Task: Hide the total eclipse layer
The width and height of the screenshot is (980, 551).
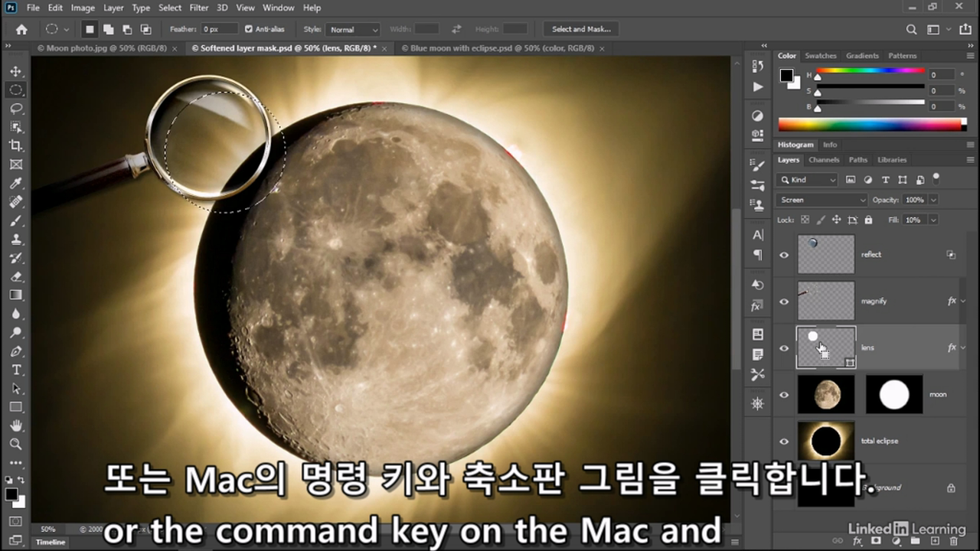Action: pos(784,442)
